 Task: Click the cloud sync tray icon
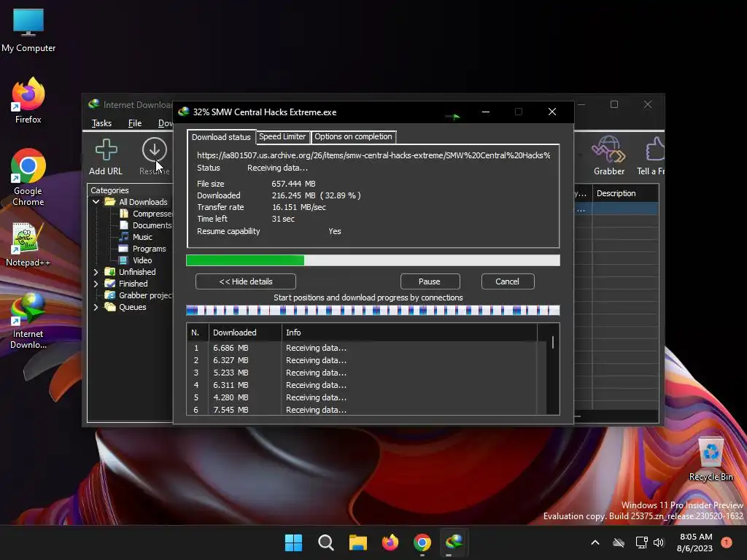pyautogui.click(x=619, y=542)
